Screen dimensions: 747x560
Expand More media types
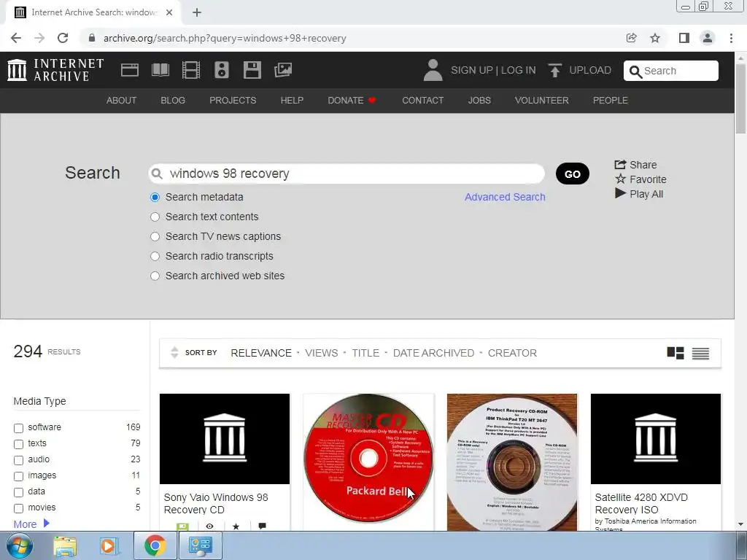[x=31, y=524]
